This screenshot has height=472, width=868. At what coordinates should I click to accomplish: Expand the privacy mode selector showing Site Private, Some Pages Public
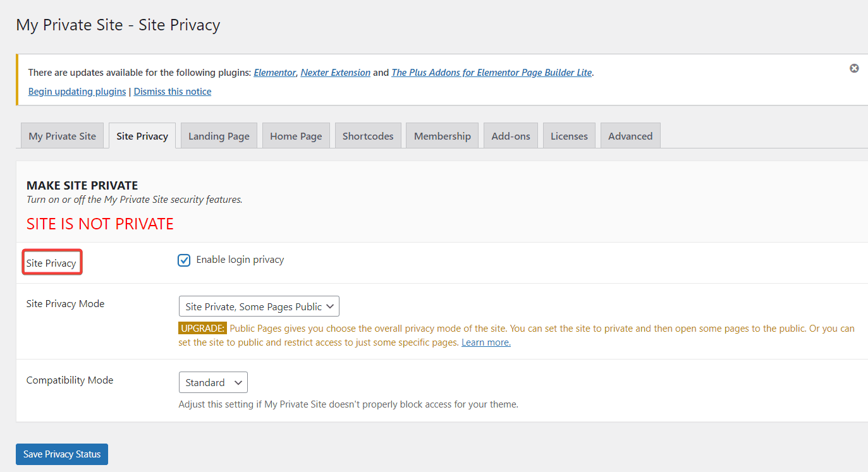pyautogui.click(x=259, y=306)
